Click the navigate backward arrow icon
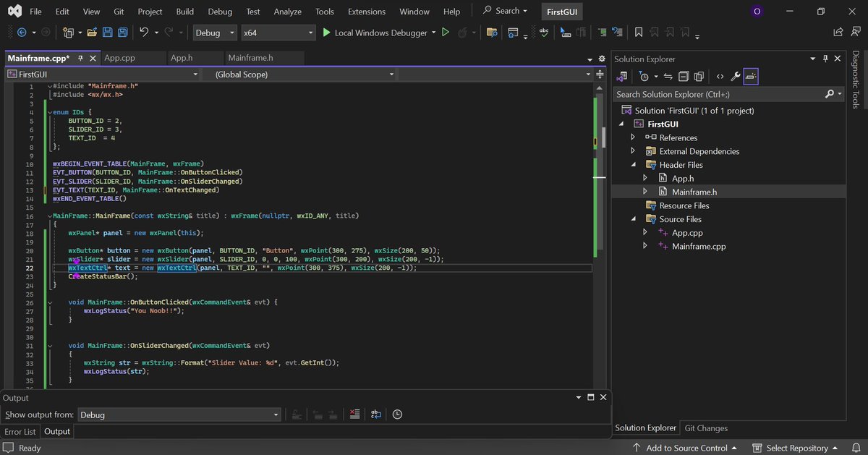Viewport: 868px width, 455px height. coord(22,33)
